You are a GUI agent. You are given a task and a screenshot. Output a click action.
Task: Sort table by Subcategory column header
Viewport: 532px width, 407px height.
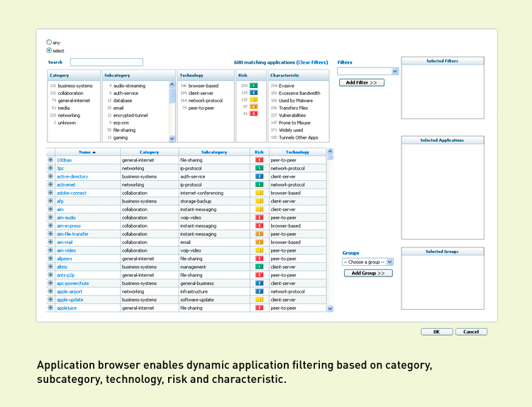point(214,152)
